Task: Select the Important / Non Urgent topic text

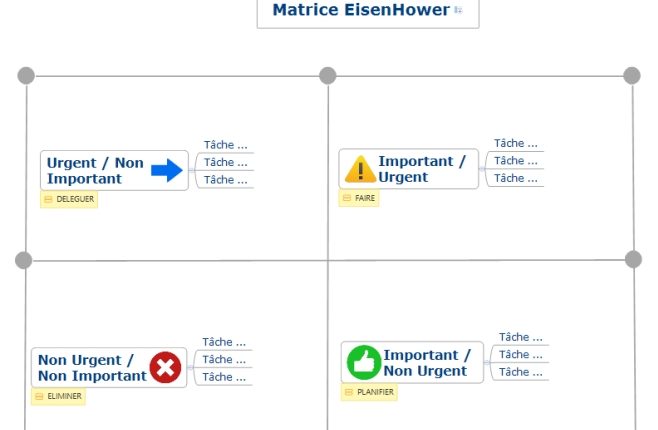Action: (x=426, y=363)
